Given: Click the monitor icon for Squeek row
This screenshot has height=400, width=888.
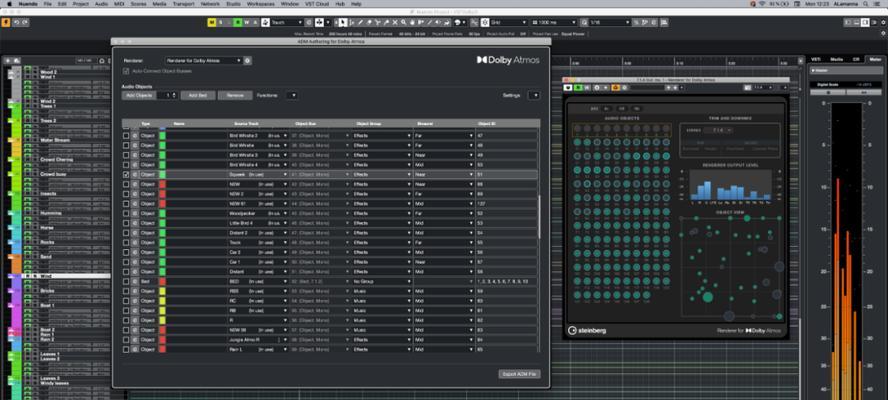Looking at the screenshot, I should [x=135, y=175].
